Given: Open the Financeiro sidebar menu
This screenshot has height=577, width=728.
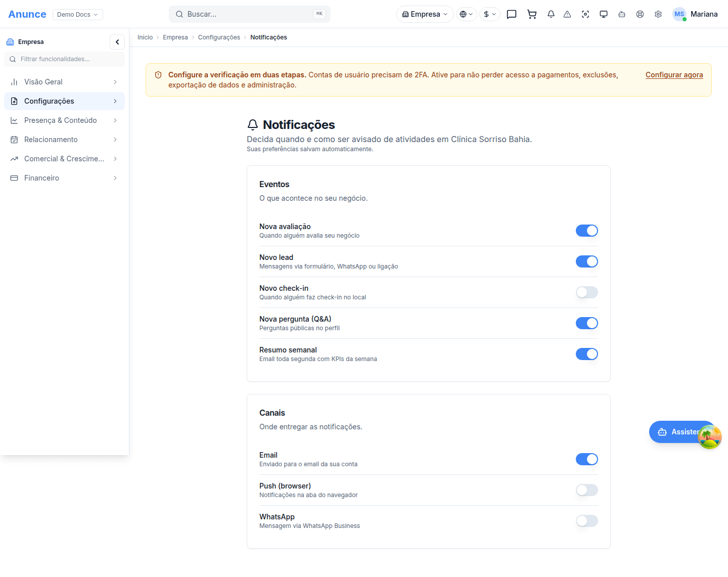Looking at the screenshot, I should [x=64, y=178].
